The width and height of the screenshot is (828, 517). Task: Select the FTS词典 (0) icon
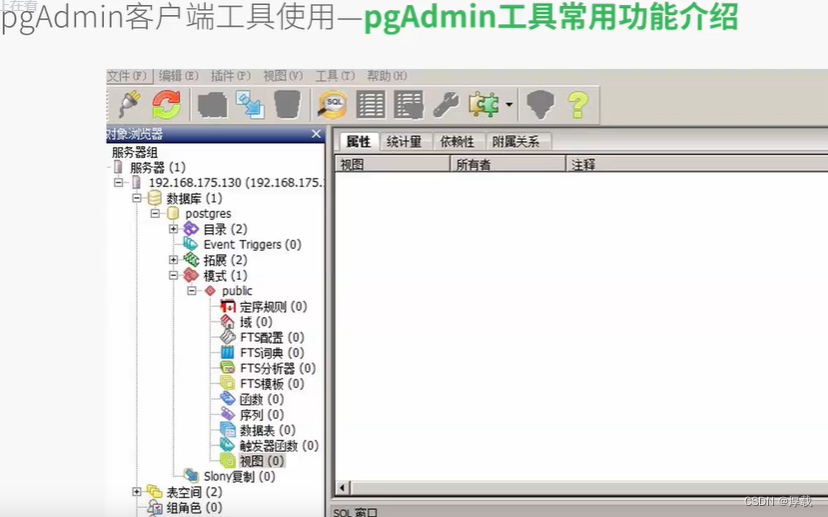228,352
